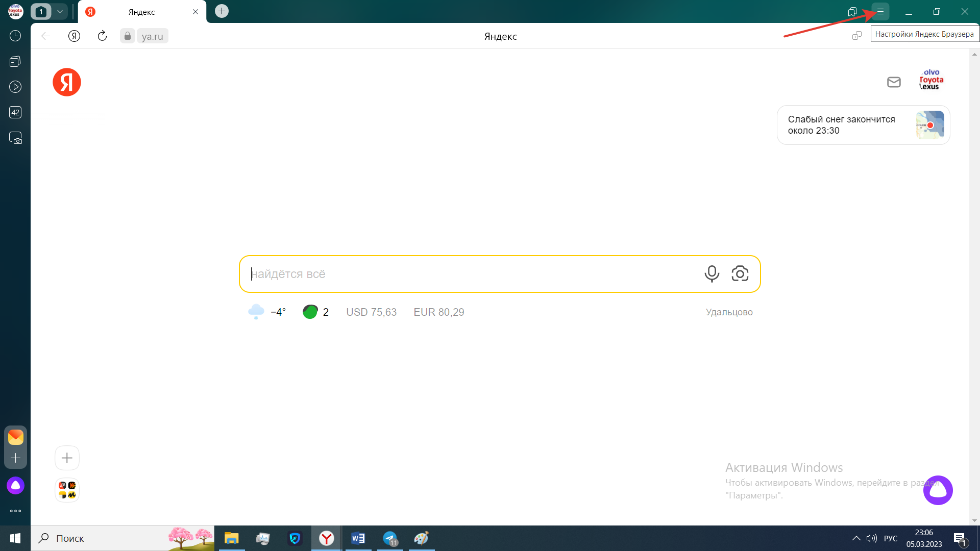The width and height of the screenshot is (980, 551).
Task: Open a new tab with plus button
Action: pyautogui.click(x=222, y=11)
